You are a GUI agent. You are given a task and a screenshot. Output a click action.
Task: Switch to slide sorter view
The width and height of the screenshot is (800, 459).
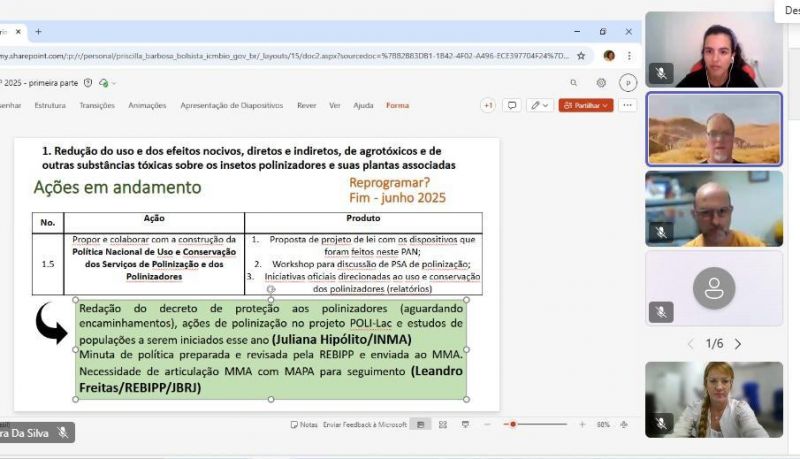point(443,425)
